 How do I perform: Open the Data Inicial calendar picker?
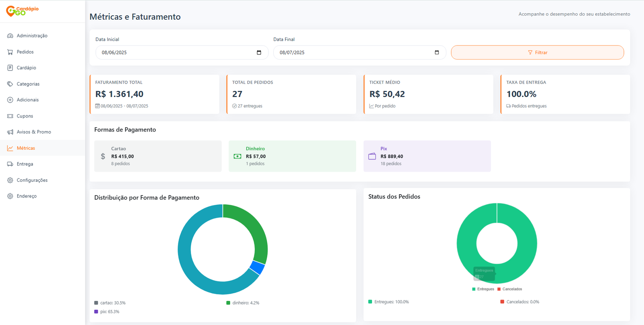click(259, 53)
